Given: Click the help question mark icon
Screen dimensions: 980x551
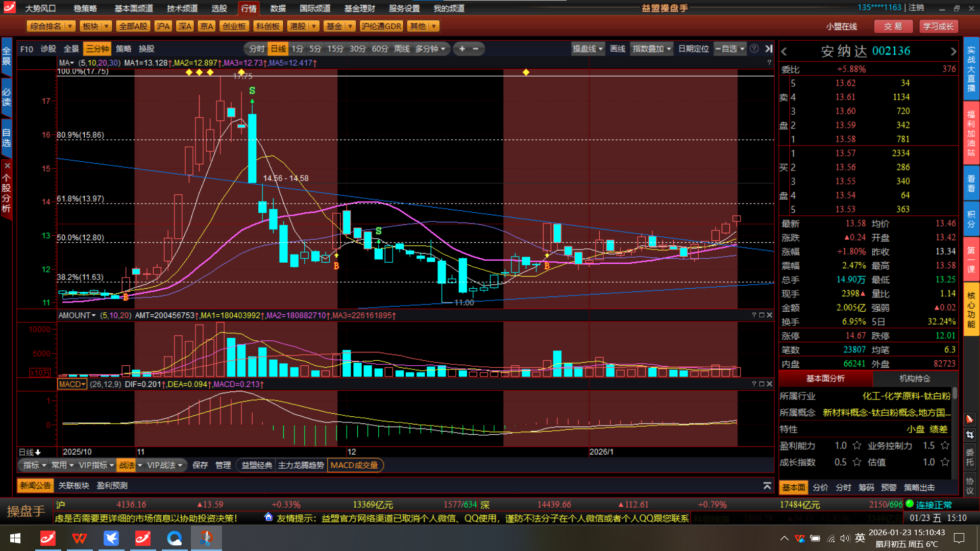Looking at the screenshot, I should tap(754, 48).
